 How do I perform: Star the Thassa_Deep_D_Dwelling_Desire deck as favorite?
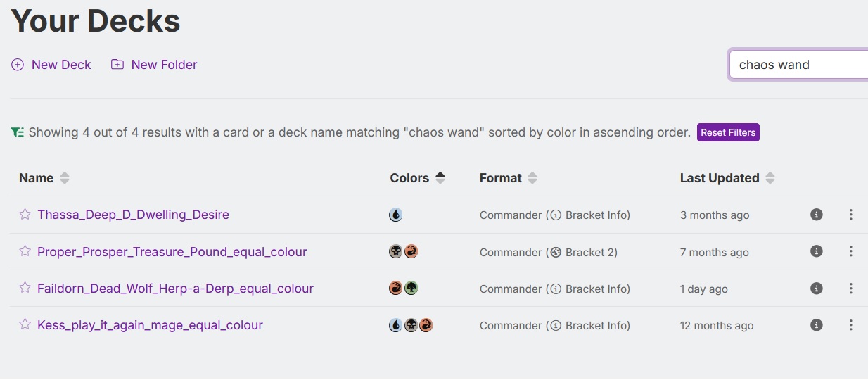tap(25, 215)
